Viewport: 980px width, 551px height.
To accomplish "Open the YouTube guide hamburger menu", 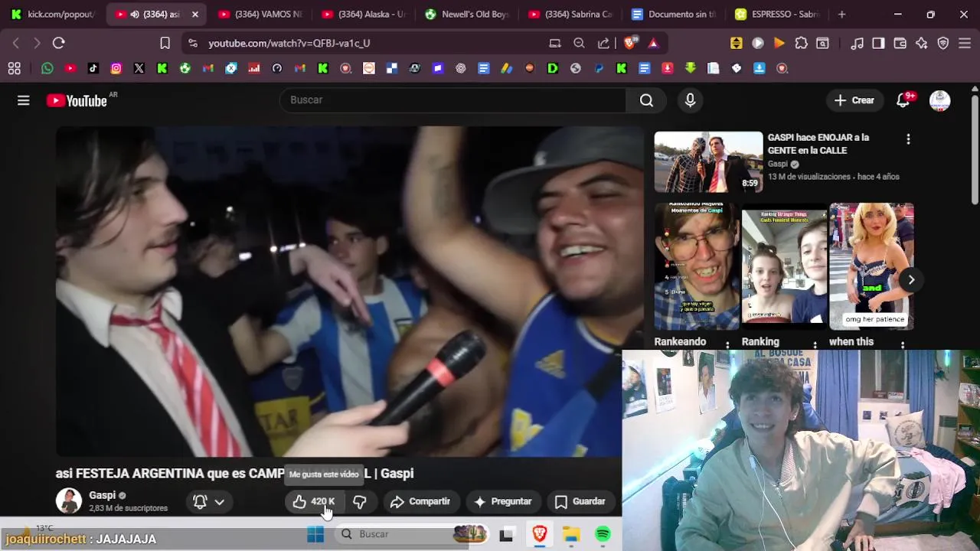I will coord(24,100).
